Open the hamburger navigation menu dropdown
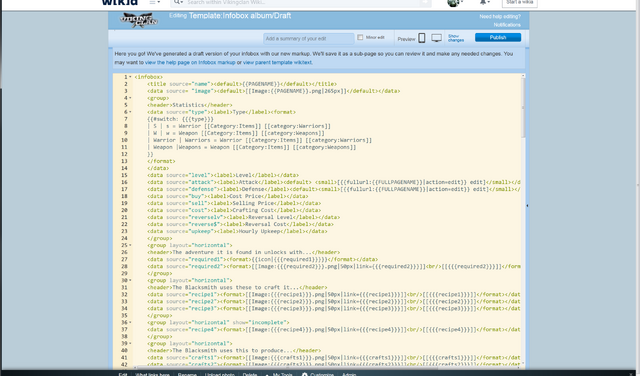The image size is (640, 376). 155,2
